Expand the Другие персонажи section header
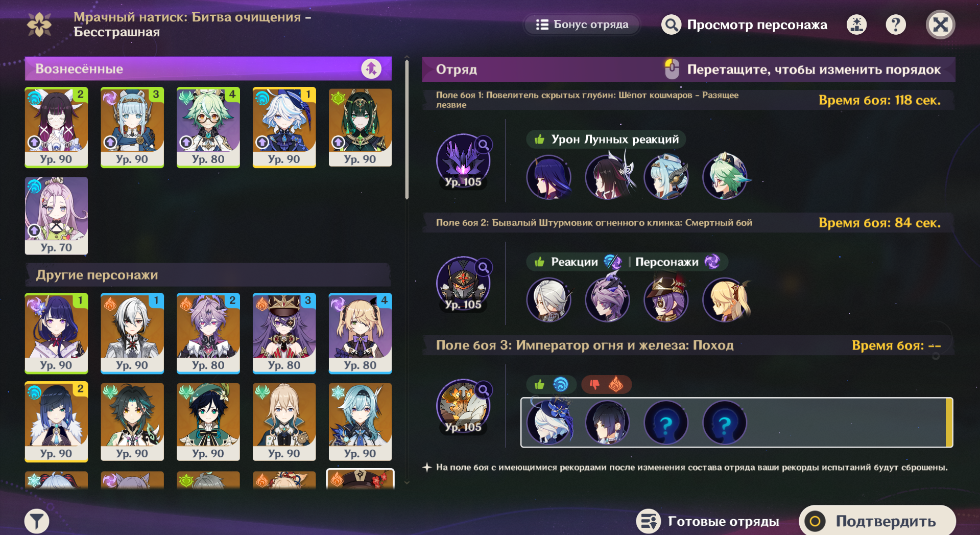980x535 pixels. click(208, 275)
